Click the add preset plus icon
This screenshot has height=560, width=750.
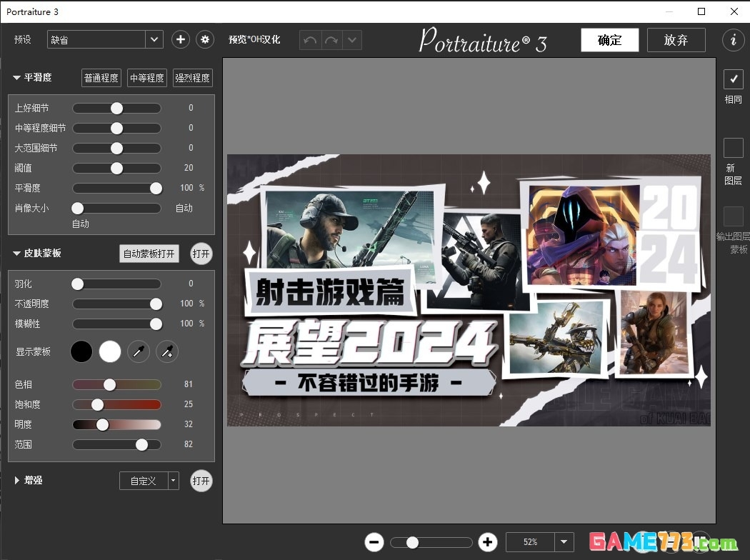pyautogui.click(x=181, y=40)
